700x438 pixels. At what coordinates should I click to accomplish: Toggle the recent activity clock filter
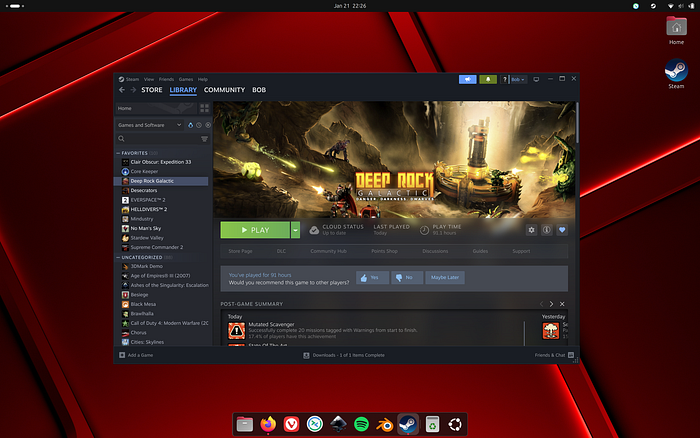coord(199,125)
